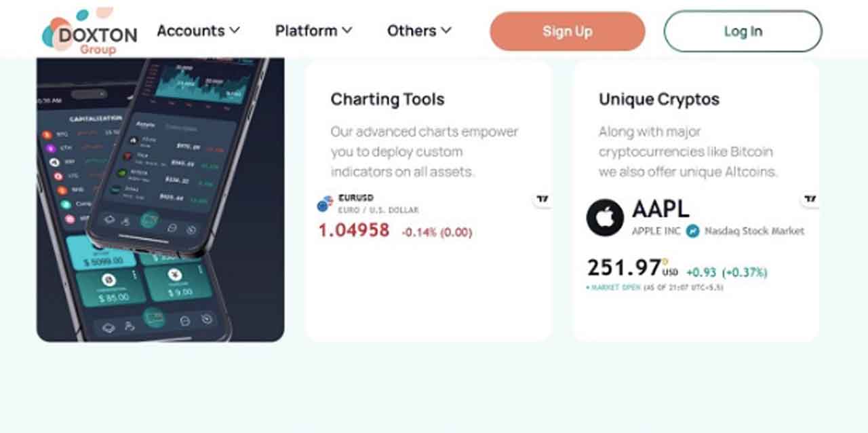
Task: Click the Nasdaq Stock Market label
Action: point(754,231)
